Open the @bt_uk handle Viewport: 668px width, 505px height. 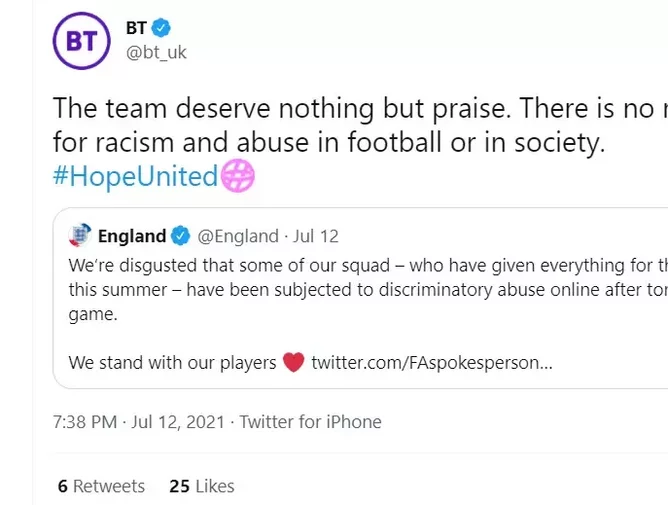click(x=156, y=52)
